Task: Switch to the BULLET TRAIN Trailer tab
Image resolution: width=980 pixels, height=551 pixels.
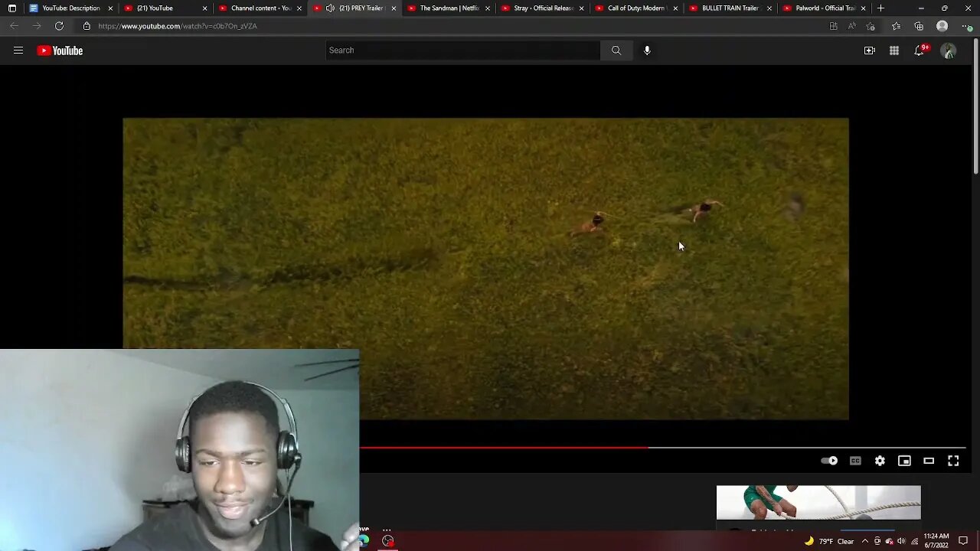Action: [x=730, y=8]
